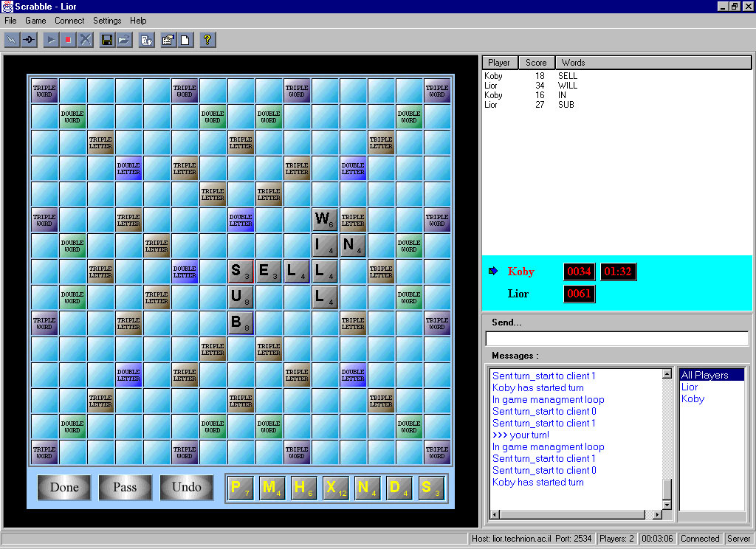Open the Settings menu
Image resolution: width=756 pixels, height=549 pixels.
coord(107,21)
